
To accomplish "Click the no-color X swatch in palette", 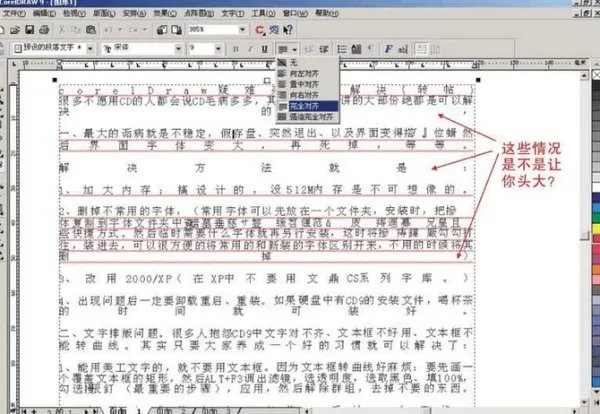I will pos(596,75).
